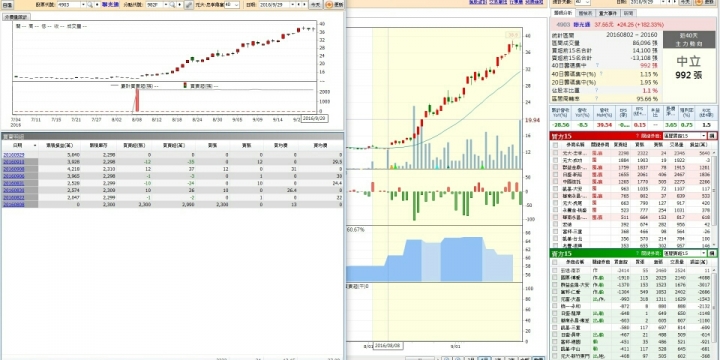This screenshot has height=360, width=720.
Task: Click the chain link icon in left toolbar
Action: (189, 5)
